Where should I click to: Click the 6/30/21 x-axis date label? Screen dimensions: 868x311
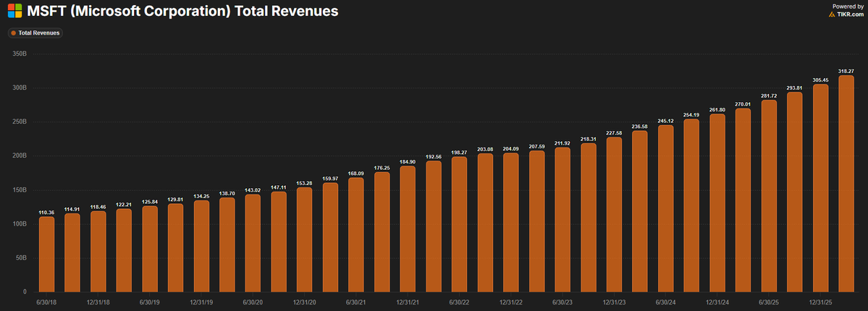pos(356,303)
